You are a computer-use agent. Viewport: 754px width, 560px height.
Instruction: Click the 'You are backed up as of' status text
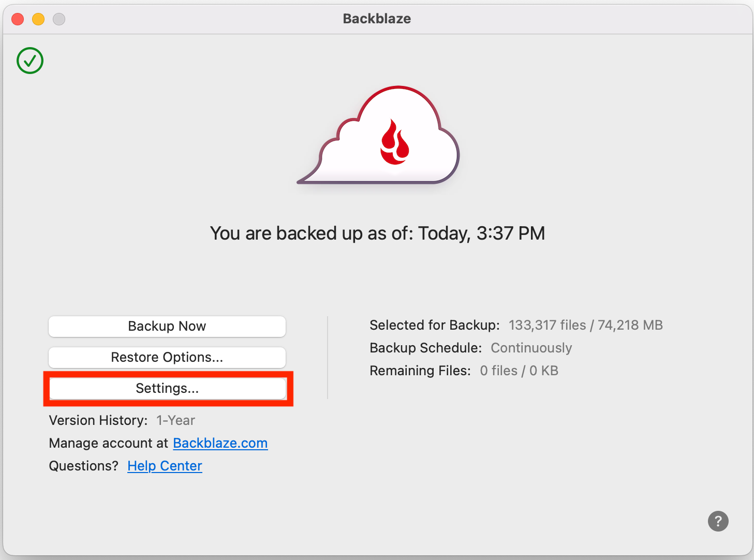point(377,233)
